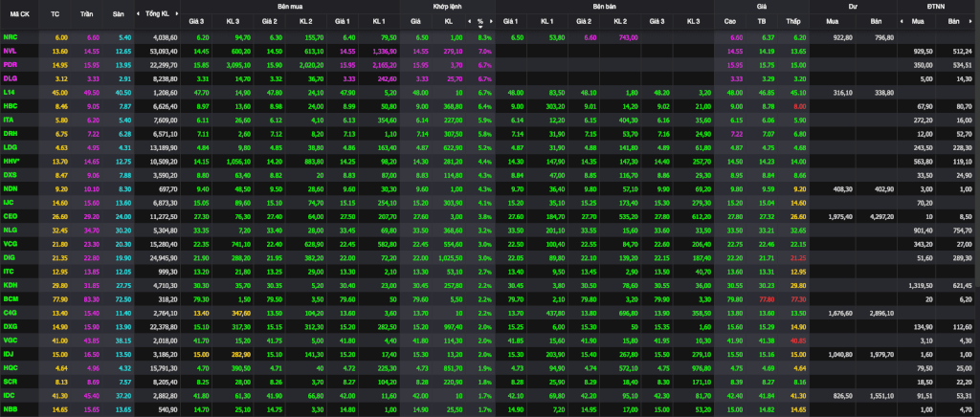Click the TB average price header
This screenshot has height=417, width=980.
(762, 21)
